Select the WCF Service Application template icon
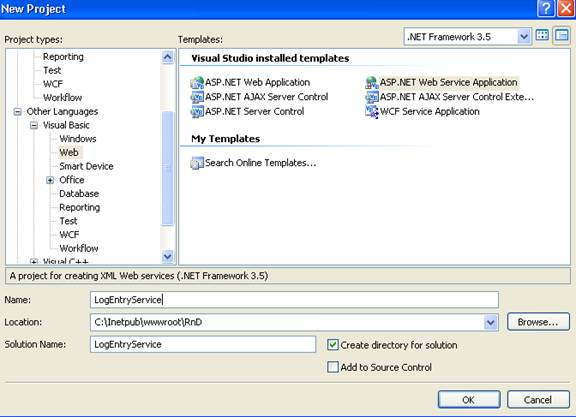 click(x=372, y=111)
